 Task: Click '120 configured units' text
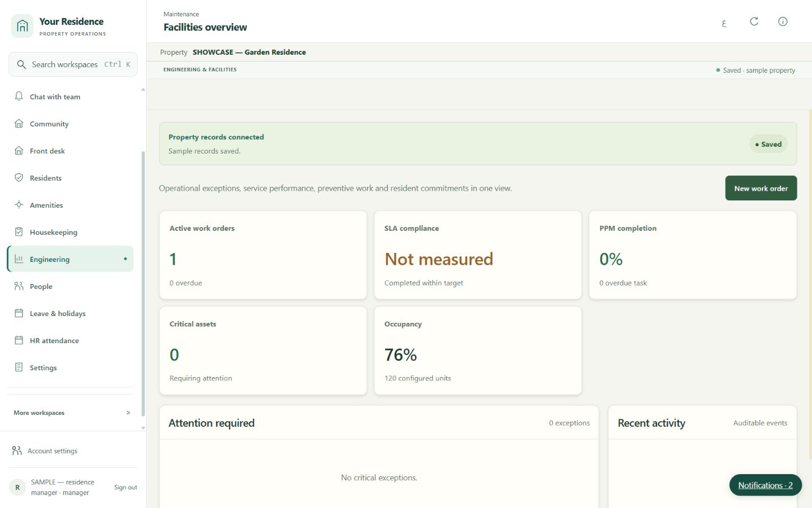417,378
